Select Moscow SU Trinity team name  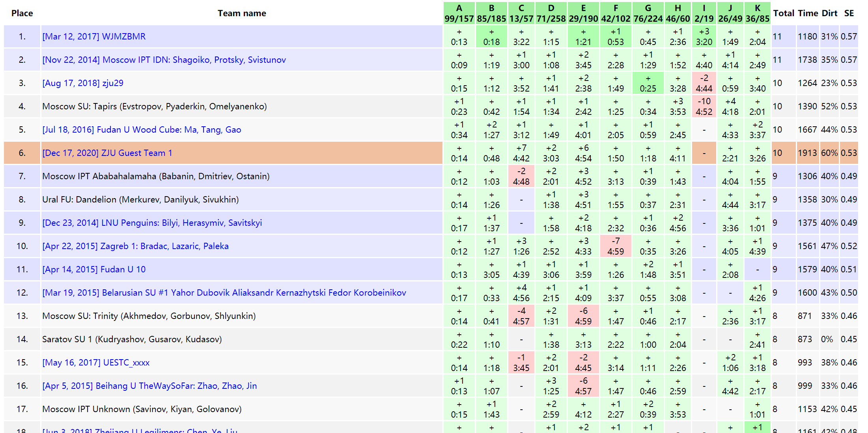(x=149, y=316)
